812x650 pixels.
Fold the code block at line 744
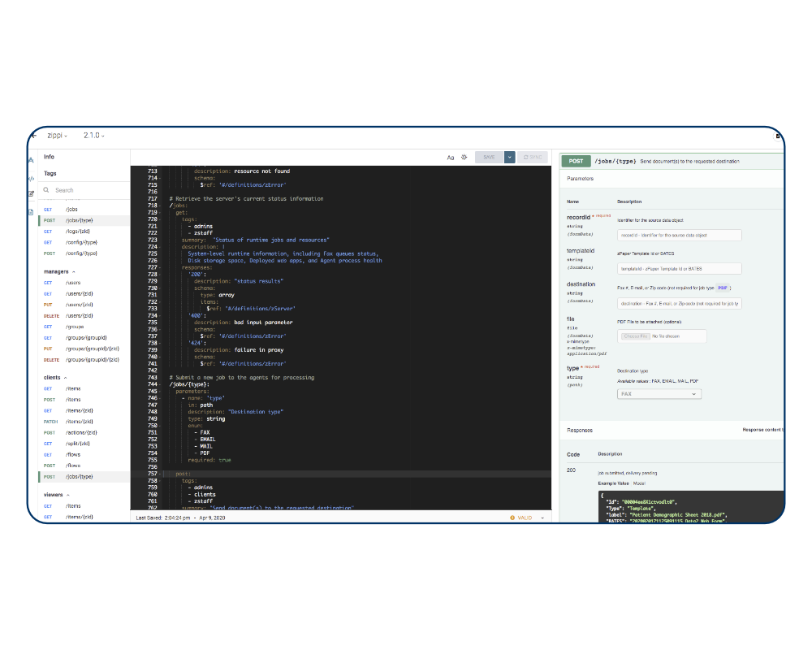pyautogui.click(x=159, y=384)
